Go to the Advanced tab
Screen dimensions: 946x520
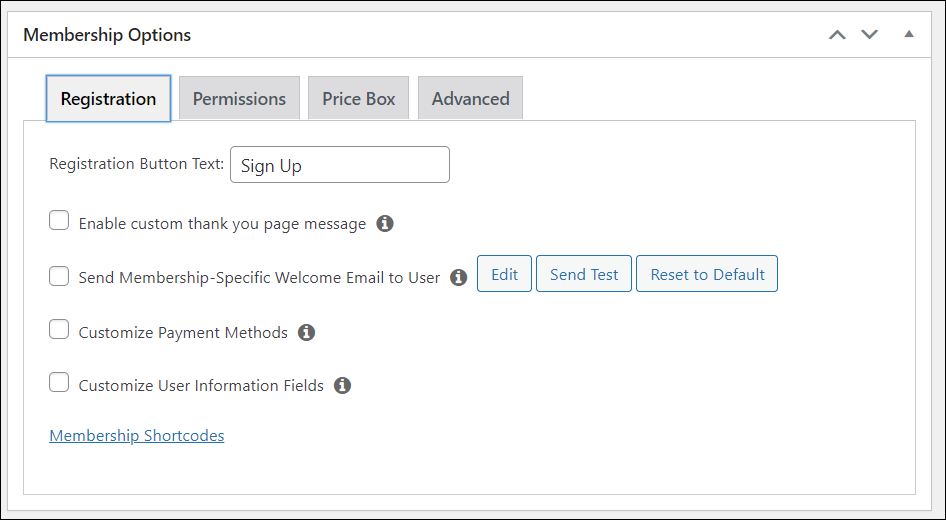[x=470, y=98]
